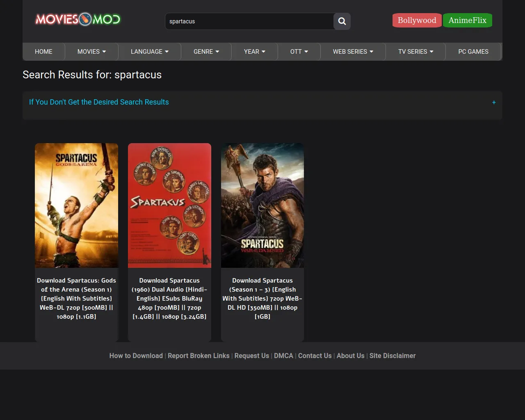Open Report Broken Links footer link
The height and width of the screenshot is (420, 525).
tap(199, 356)
